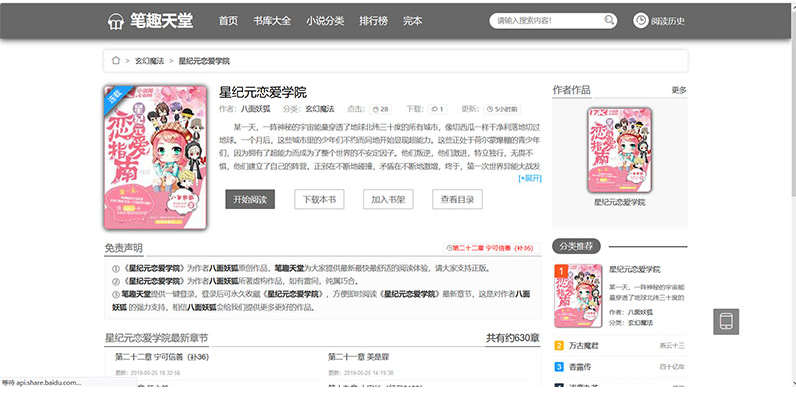Viewport: 796px width, 419px height.
Task: Expand the synopsis with [+展开]
Action: click(x=530, y=178)
